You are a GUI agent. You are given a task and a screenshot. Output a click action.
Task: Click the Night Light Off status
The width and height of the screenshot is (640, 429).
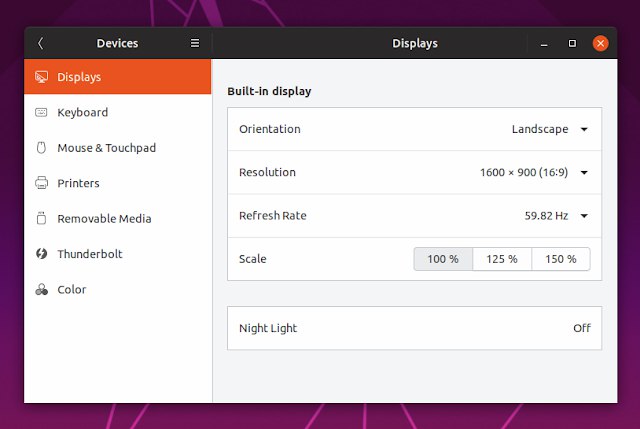coord(582,328)
